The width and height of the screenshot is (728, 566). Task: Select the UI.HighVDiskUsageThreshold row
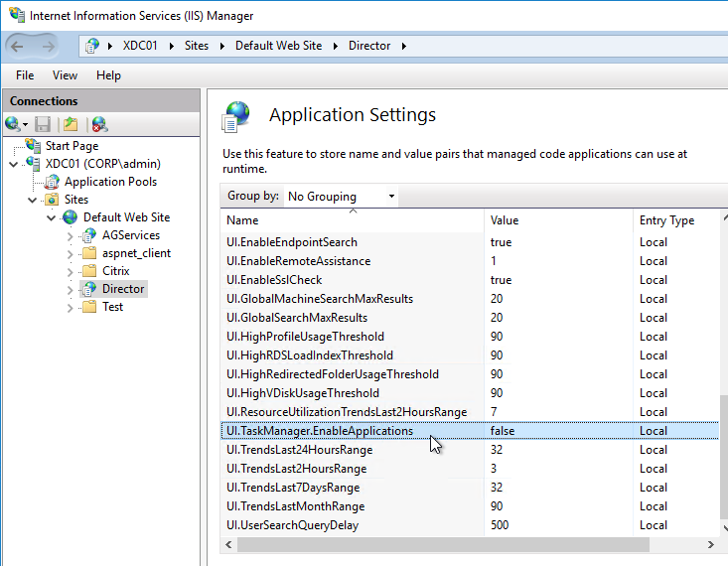(470, 393)
